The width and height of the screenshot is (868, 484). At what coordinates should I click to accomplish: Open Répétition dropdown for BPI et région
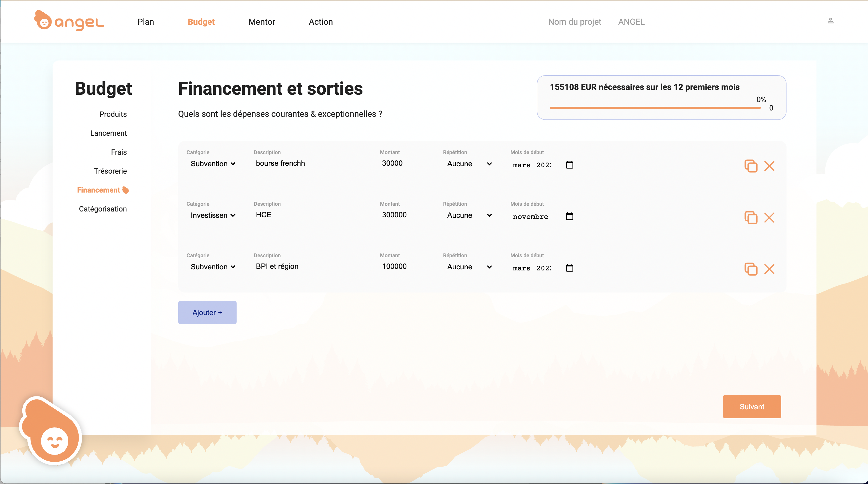[x=469, y=267]
